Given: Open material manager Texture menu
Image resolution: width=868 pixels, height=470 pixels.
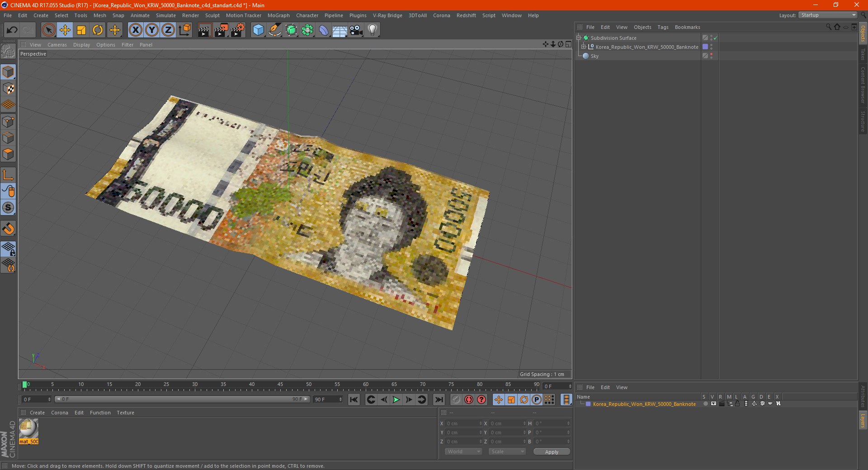Looking at the screenshot, I should click(x=125, y=413).
